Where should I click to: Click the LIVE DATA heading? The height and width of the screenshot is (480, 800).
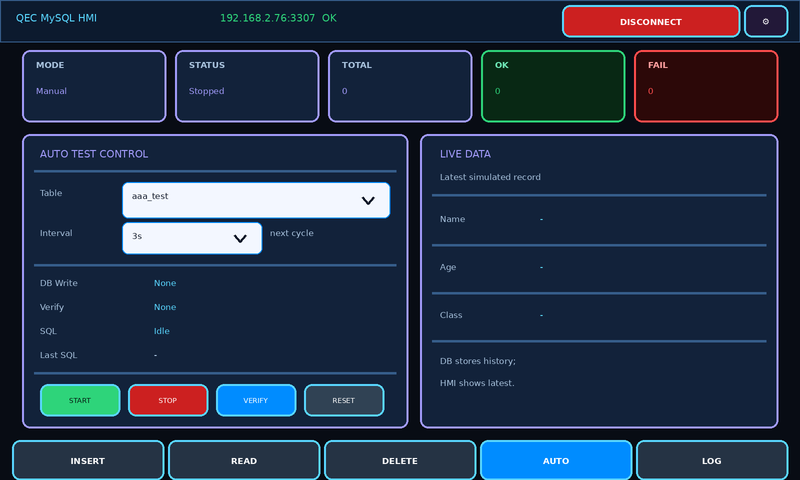pyautogui.click(x=465, y=154)
